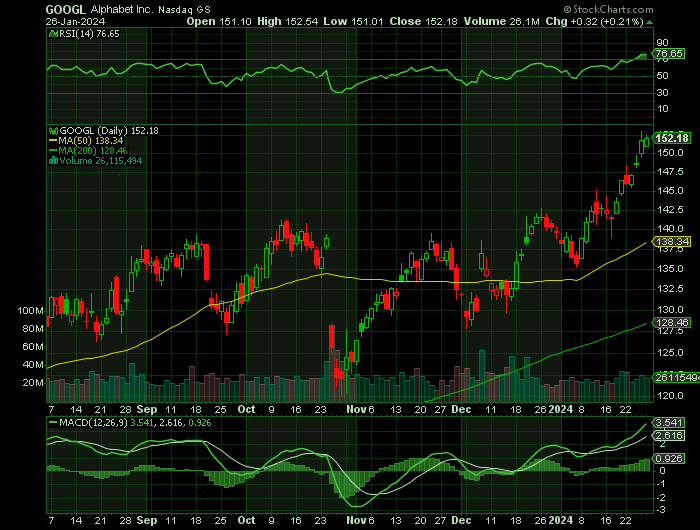Click the volume bars icon before Volume 26,115,494
This screenshot has width=700, height=530.
click(x=53, y=161)
